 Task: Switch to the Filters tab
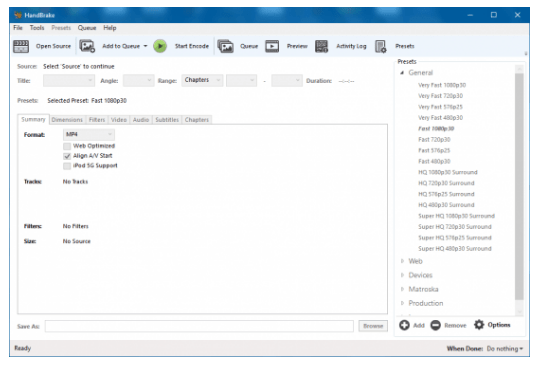(x=97, y=120)
